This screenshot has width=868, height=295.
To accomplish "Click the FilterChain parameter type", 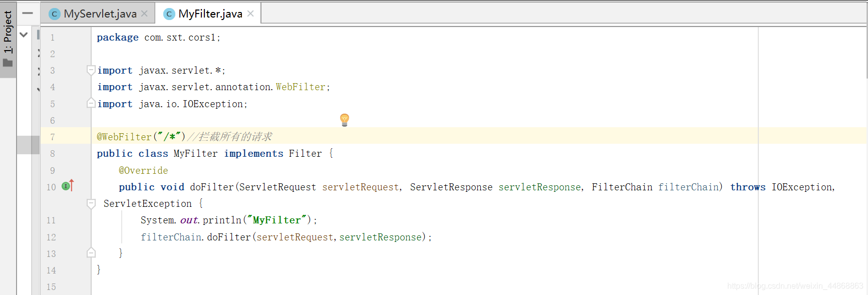I will 622,187.
